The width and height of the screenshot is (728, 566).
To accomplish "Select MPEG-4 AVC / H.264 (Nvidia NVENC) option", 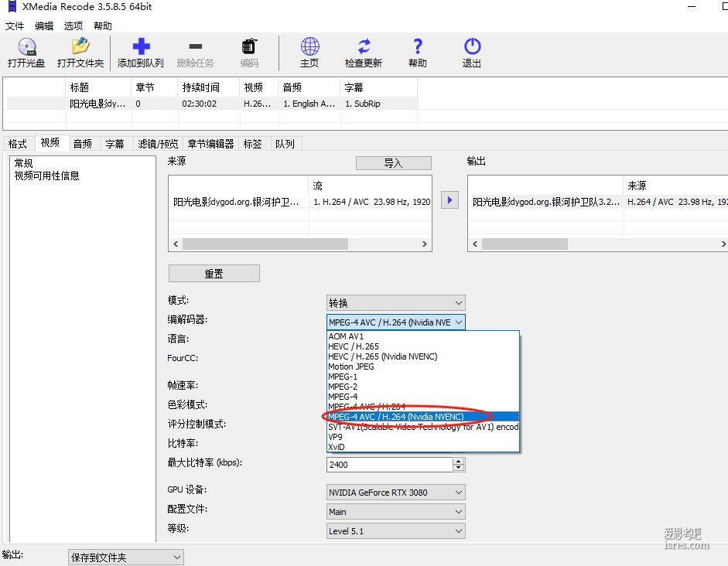I will click(423, 417).
